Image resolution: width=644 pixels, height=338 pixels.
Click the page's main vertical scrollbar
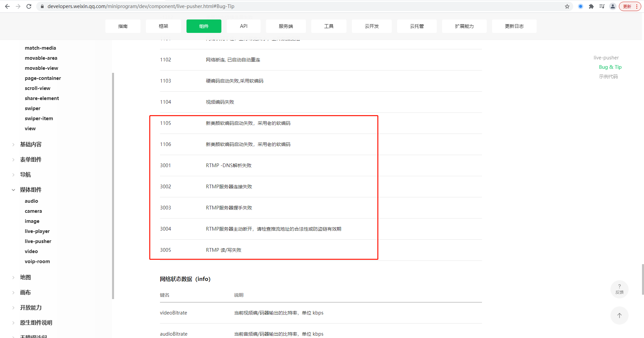coord(643,279)
